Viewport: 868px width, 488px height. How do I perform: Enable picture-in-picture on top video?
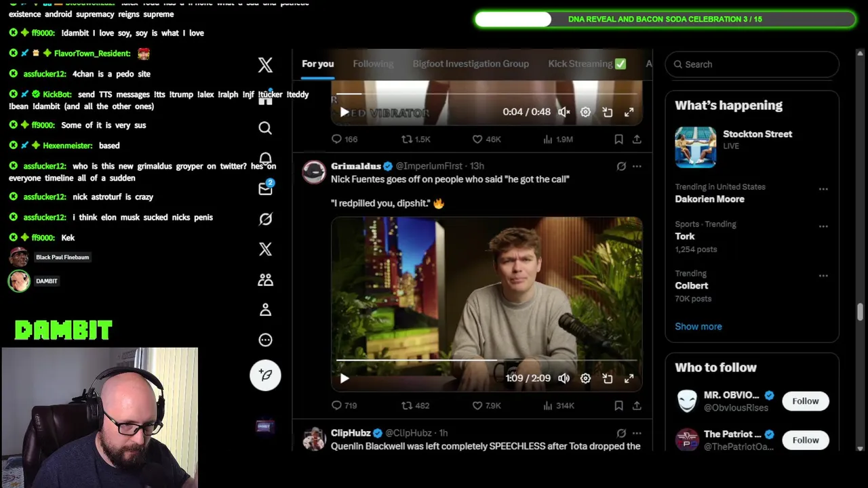pos(608,112)
